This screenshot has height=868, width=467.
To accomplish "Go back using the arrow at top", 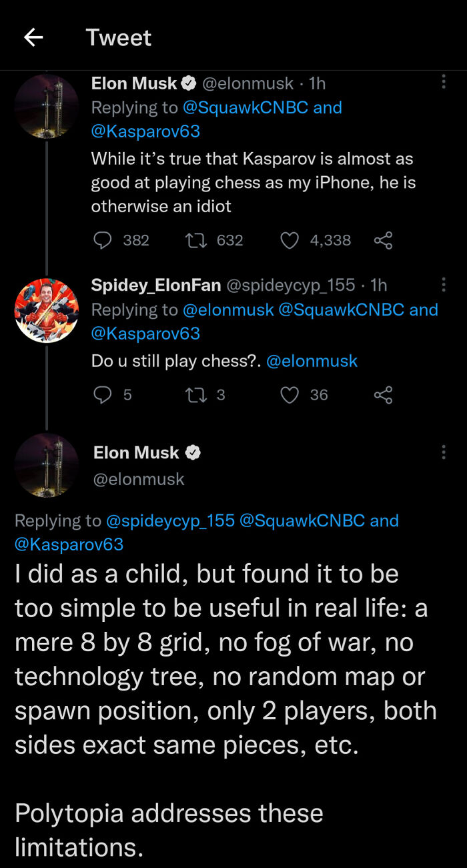I will [x=33, y=37].
